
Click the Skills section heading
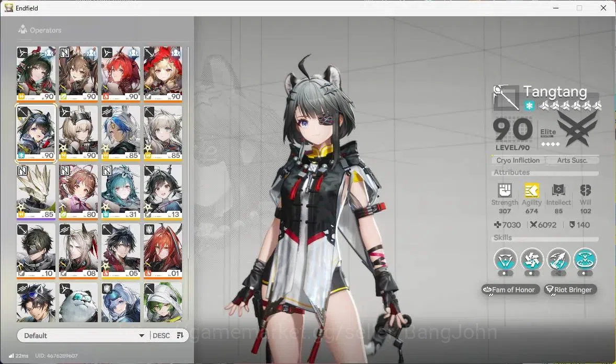click(x=503, y=237)
